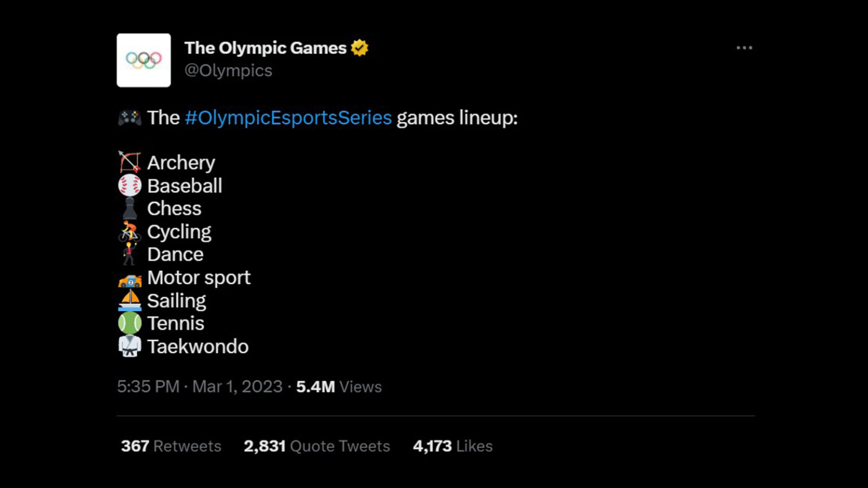Viewport: 868px width, 488px height.
Task: Open the #OlympicEsportsSeries hashtag link
Action: click(289, 117)
